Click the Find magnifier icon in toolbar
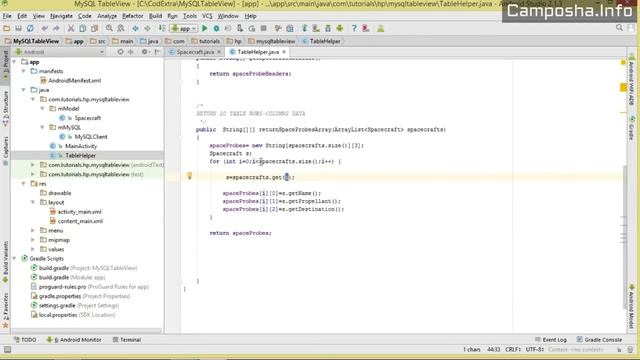Viewport: 640px width, 360px height. click(x=109, y=28)
